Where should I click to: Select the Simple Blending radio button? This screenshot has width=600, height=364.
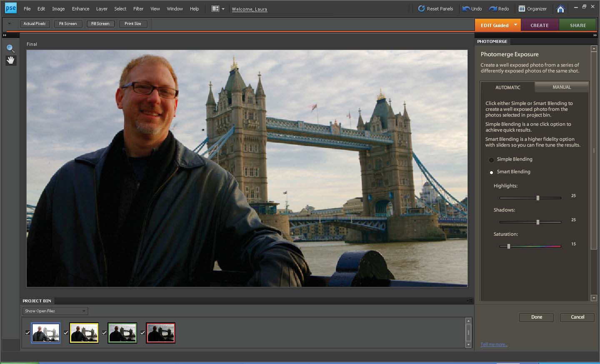pyautogui.click(x=491, y=160)
